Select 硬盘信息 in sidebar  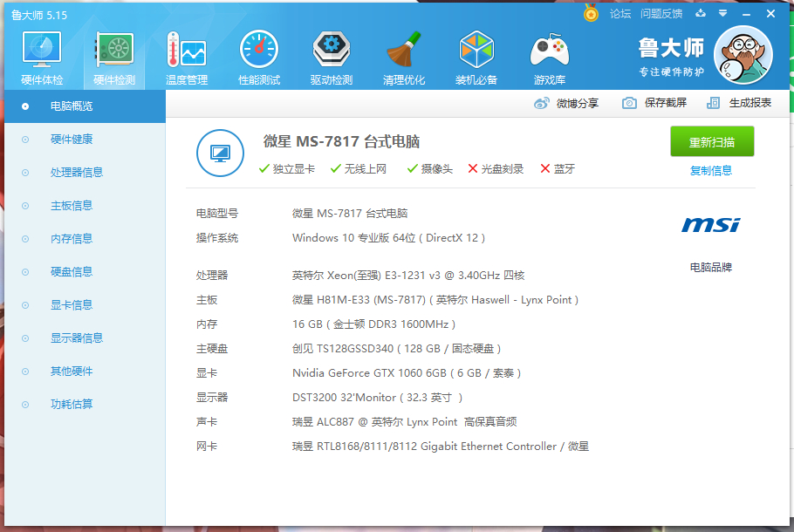(x=86, y=272)
